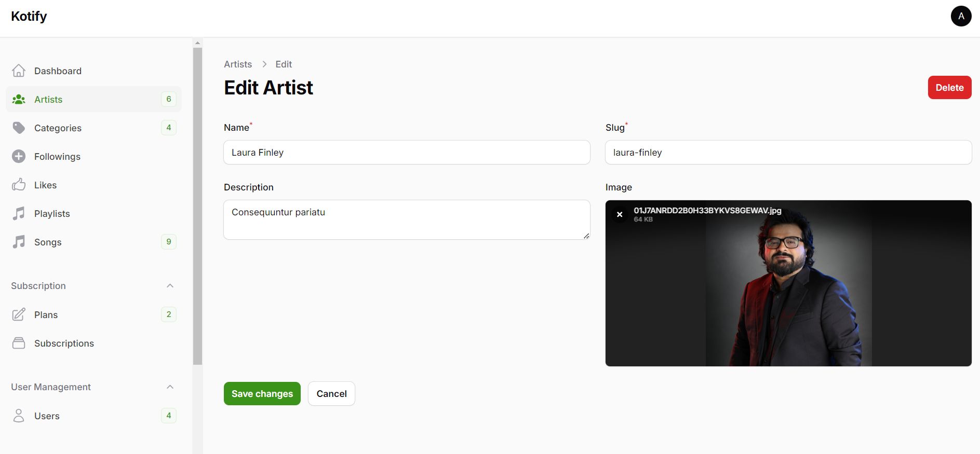The width and height of the screenshot is (980, 454).
Task: Click the breadcrumb chevron separator
Action: coord(264,64)
